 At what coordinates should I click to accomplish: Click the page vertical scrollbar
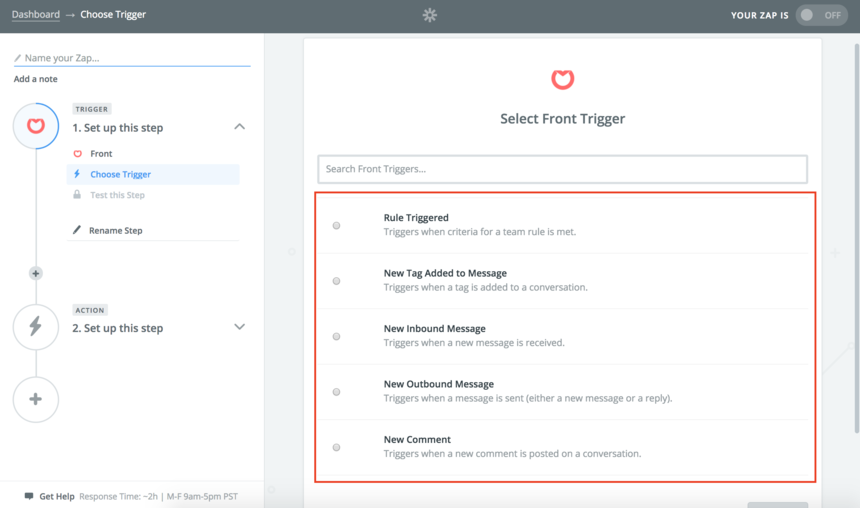click(856, 238)
